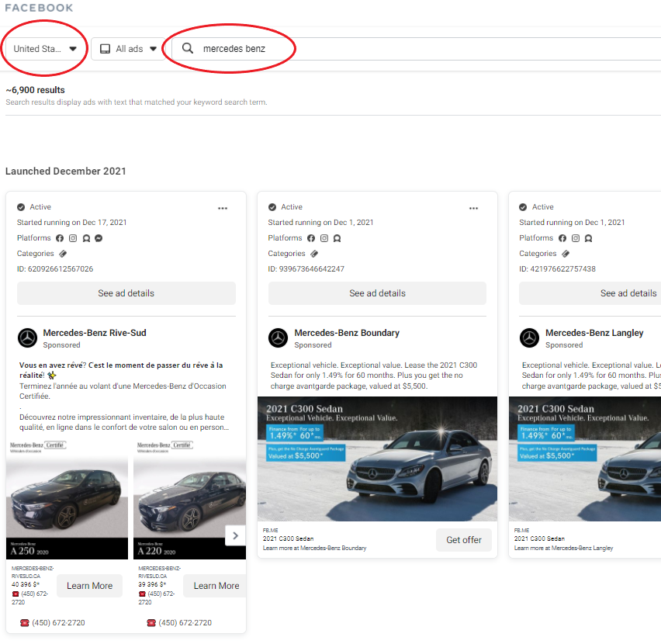Select the '~6,900 results' count text
The image size is (661, 644).
pyautogui.click(x=36, y=90)
